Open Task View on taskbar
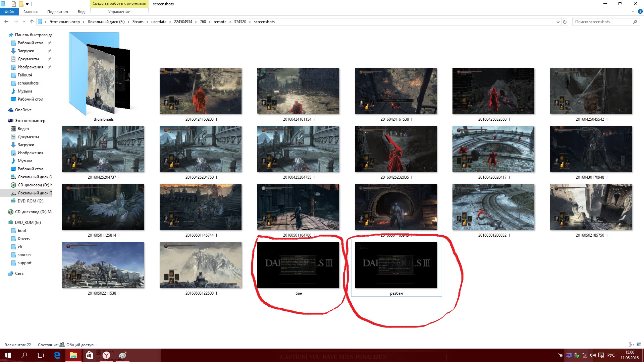Screen dimensions: 644x362 pos(40,355)
